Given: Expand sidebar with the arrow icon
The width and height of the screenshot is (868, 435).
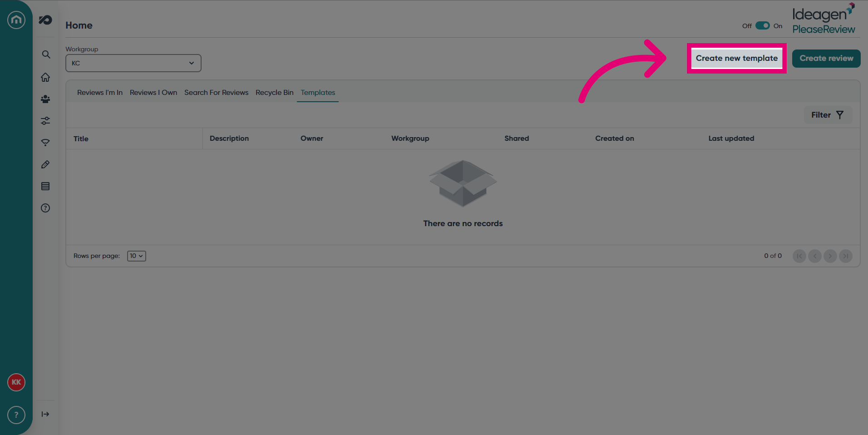Looking at the screenshot, I should 45,414.
